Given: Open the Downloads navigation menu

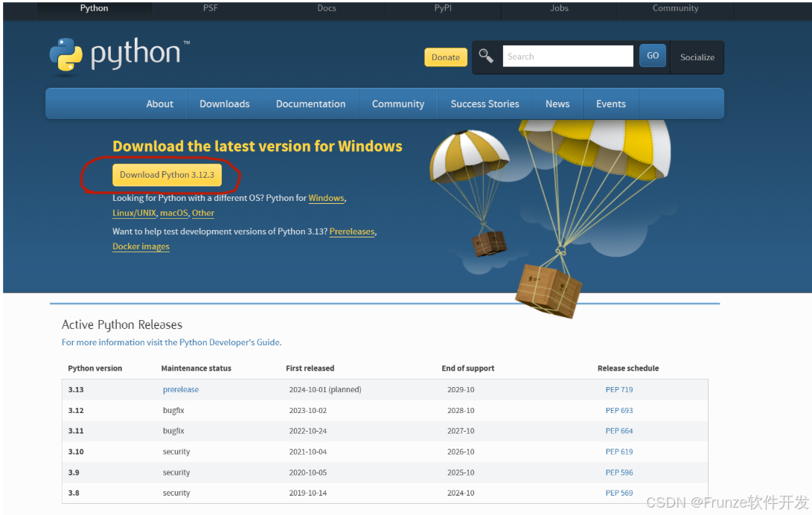Looking at the screenshot, I should click(x=225, y=104).
